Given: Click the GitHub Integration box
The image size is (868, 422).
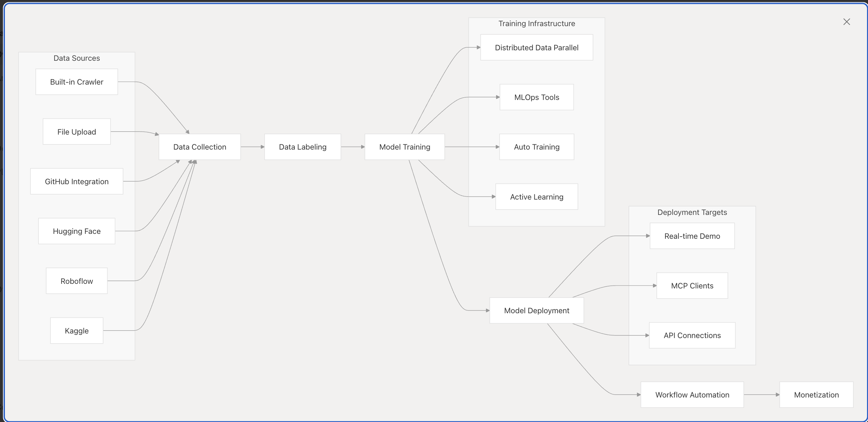Looking at the screenshot, I should tap(76, 182).
